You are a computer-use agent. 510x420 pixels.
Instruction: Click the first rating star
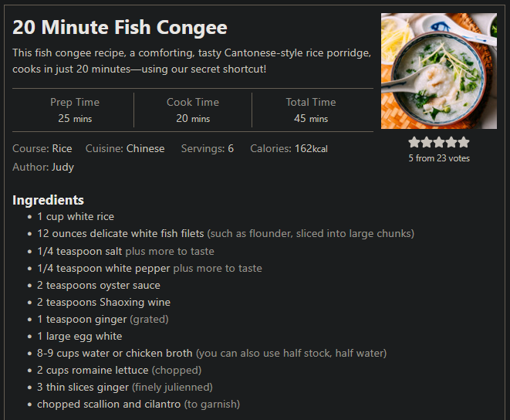point(414,142)
